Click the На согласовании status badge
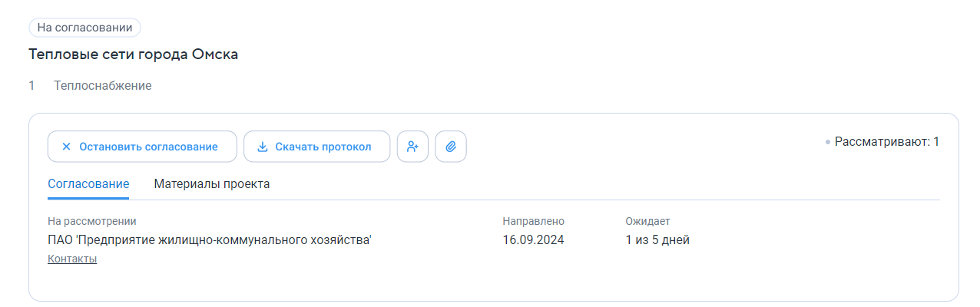This screenshot has height=307, width=980. [x=84, y=28]
